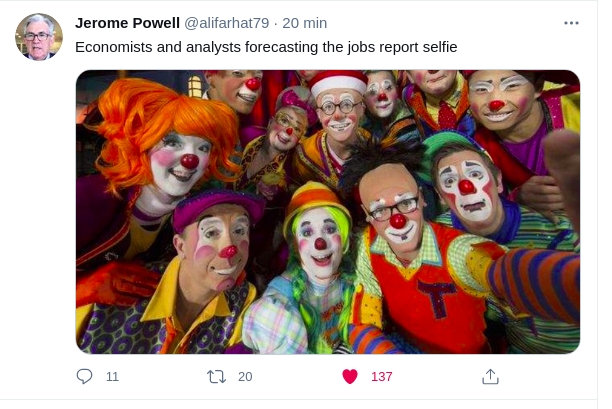Open the clown selfie image in full view
This screenshot has width=612, height=409.
coord(328,211)
